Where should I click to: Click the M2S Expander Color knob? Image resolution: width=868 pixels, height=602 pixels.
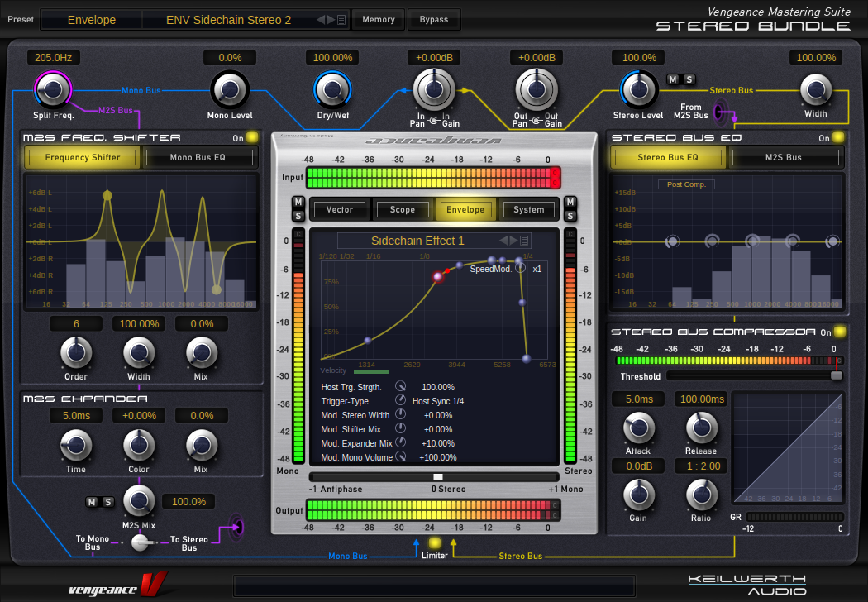tap(139, 445)
